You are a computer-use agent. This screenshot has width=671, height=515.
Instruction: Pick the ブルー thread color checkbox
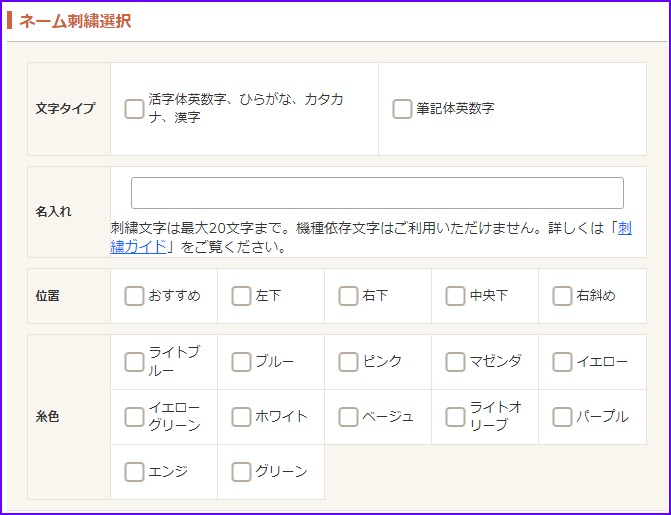tap(241, 362)
